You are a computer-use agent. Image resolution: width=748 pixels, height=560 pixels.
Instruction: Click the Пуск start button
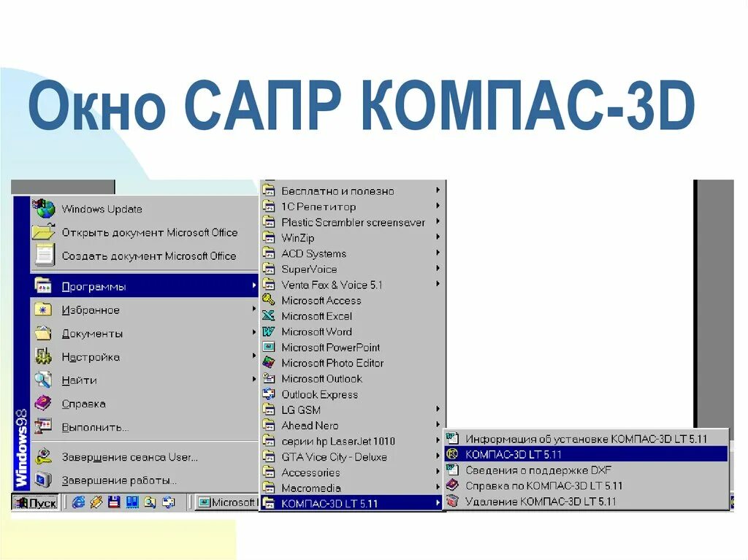tap(35, 502)
